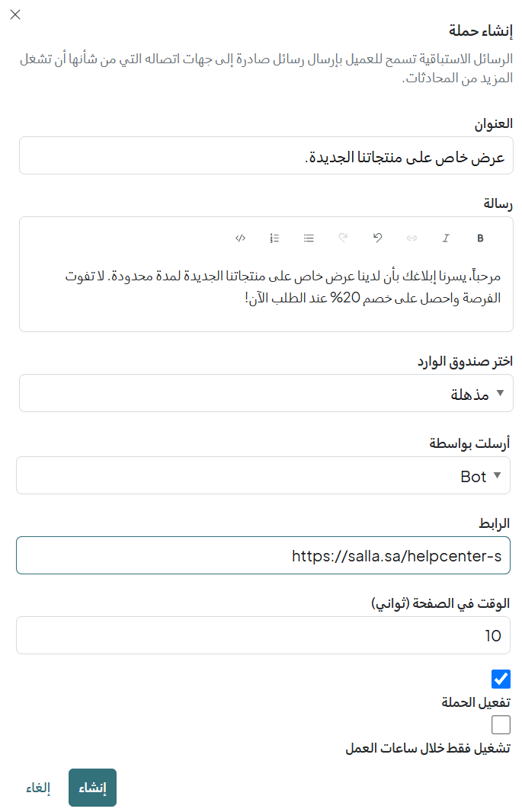Undo last edit in message editor
Viewport: 522px width, 812px height.
tap(377, 238)
